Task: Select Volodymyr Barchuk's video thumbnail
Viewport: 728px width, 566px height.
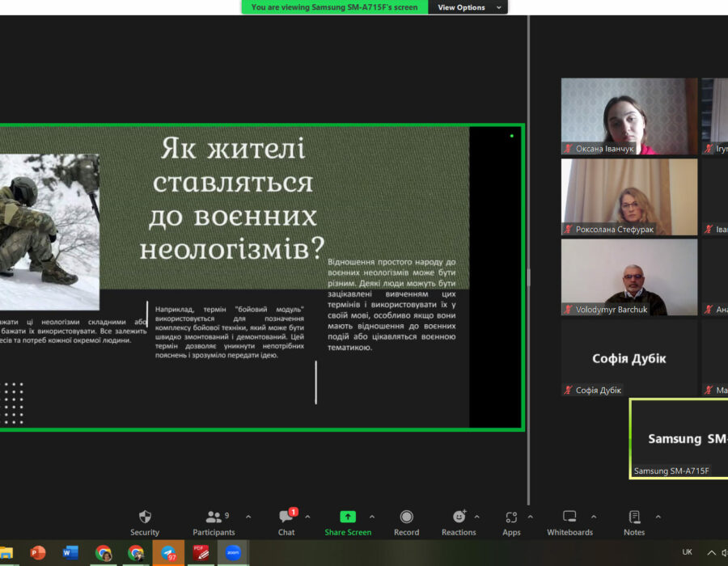Action: [x=629, y=277]
